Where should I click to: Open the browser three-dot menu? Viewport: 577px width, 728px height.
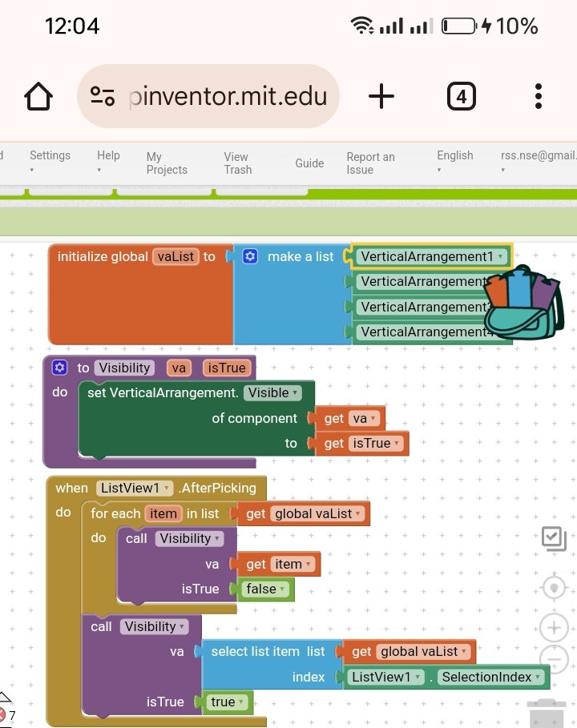(x=538, y=96)
